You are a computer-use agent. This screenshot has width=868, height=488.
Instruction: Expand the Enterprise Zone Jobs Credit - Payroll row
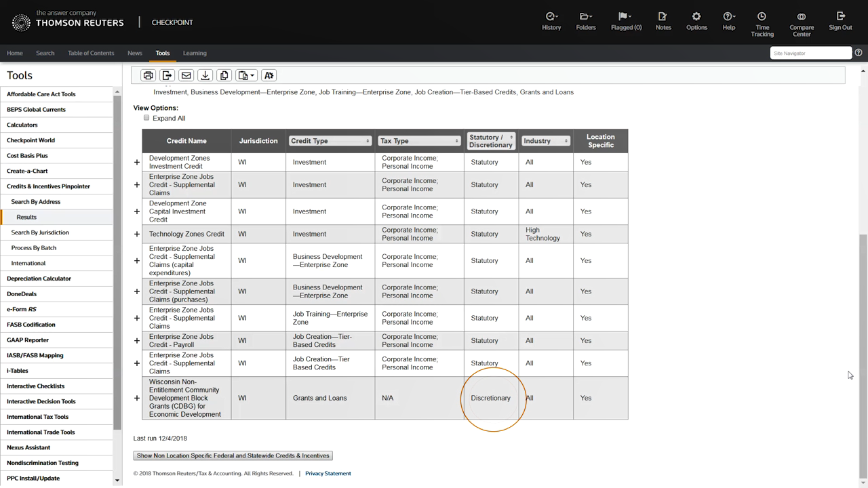(x=137, y=341)
